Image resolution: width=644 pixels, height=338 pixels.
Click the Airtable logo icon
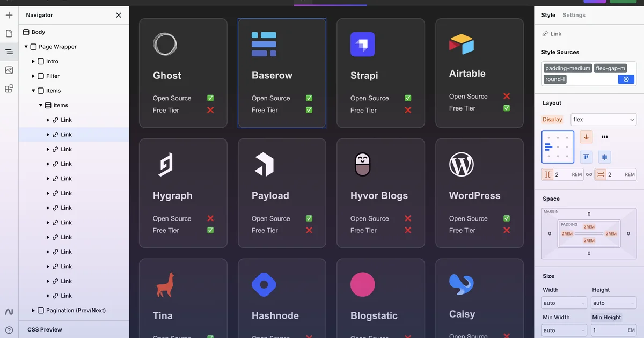[462, 44]
